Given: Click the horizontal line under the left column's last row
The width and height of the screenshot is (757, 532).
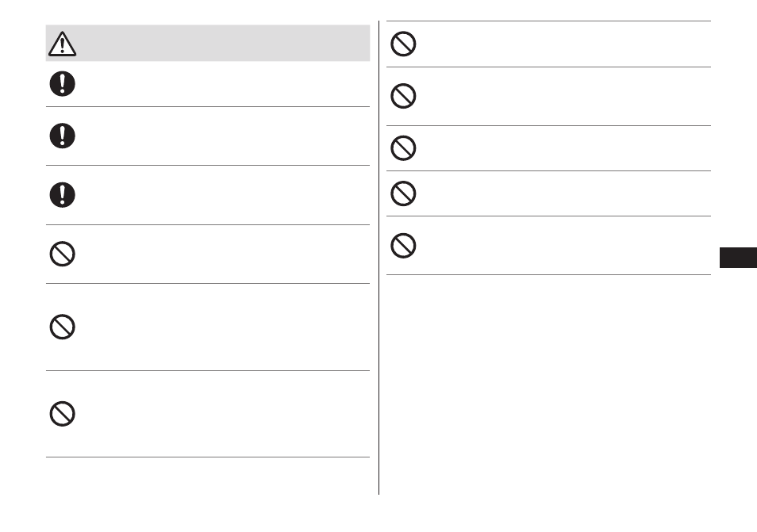Looking at the screenshot, I should point(208,457).
